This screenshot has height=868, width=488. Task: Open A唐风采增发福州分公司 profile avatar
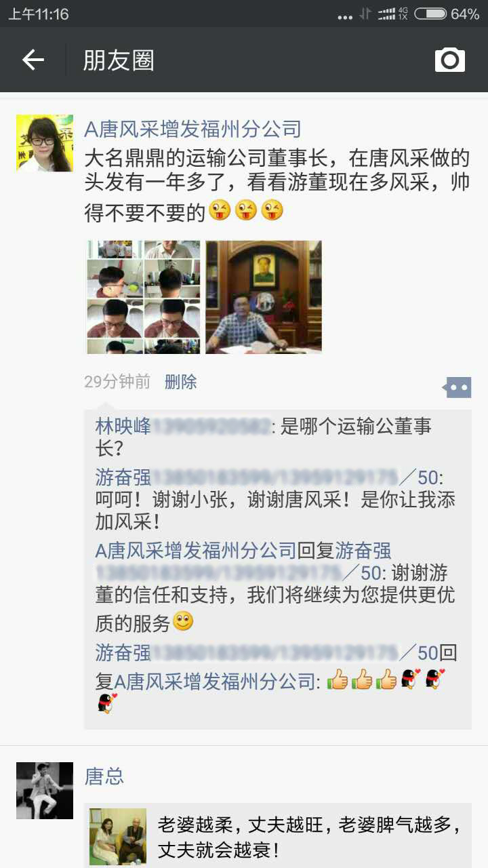coord(45,142)
